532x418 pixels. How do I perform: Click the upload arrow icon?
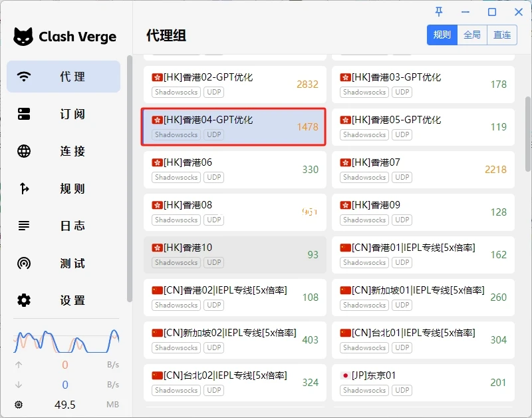click(19, 365)
